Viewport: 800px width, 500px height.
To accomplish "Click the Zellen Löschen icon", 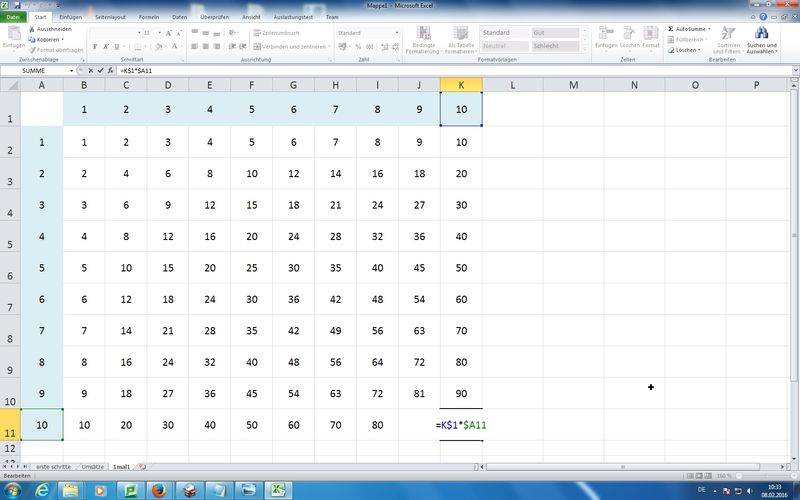I will (x=629, y=34).
